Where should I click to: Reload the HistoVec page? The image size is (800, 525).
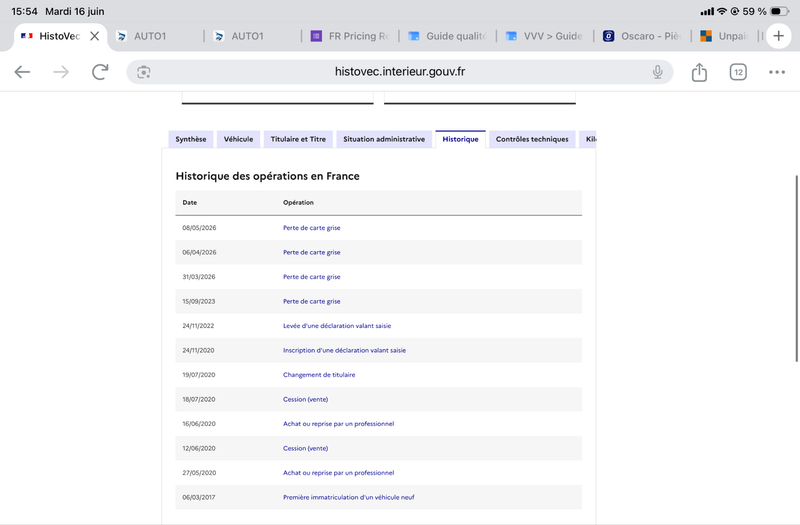point(100,72)
